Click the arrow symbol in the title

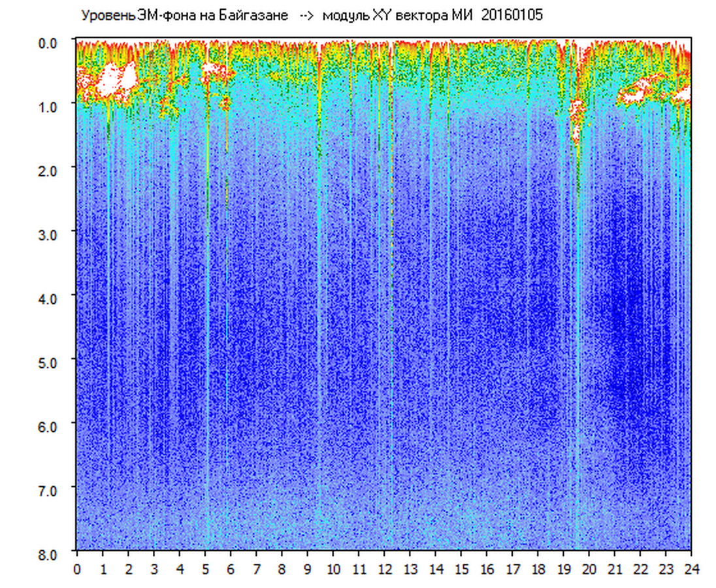306,15
